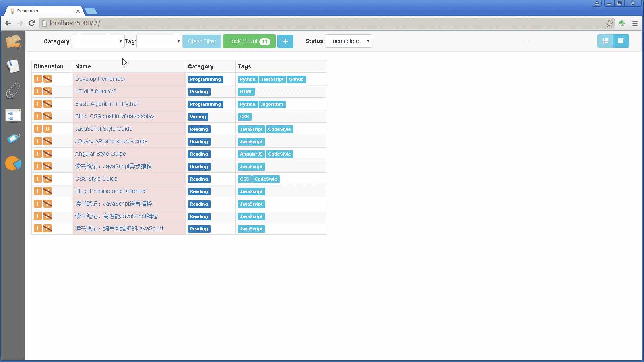
Task: Open the tasks map icon in sidebar
Action: pos(13,42)
